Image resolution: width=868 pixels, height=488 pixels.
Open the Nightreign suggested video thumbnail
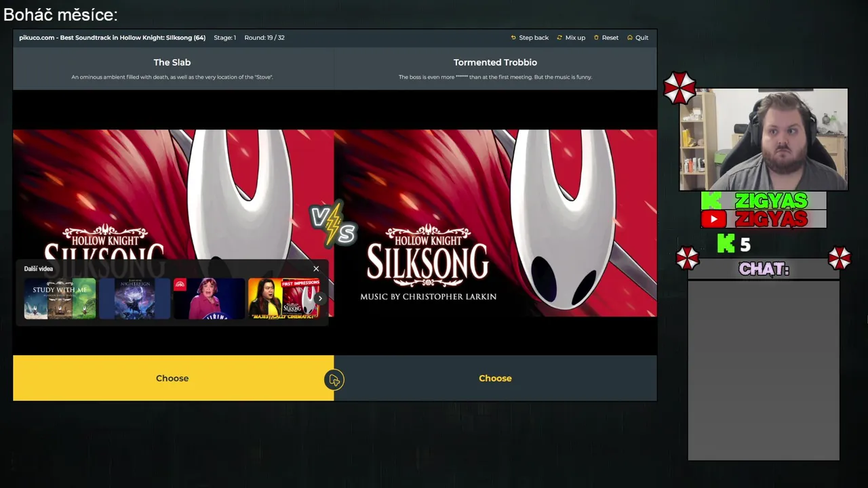[135, 298]
